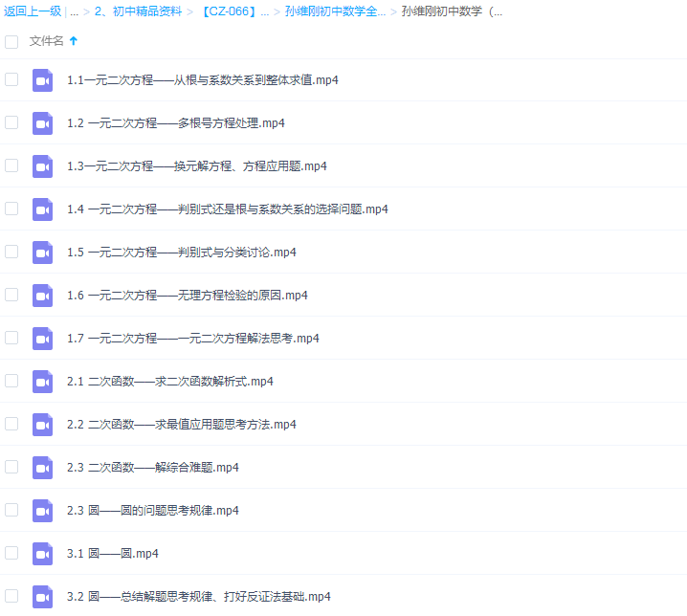Screen dimensions: 687x616
Task: Click video icon beside 1.2 多根号方程处理
Action: 42,123
